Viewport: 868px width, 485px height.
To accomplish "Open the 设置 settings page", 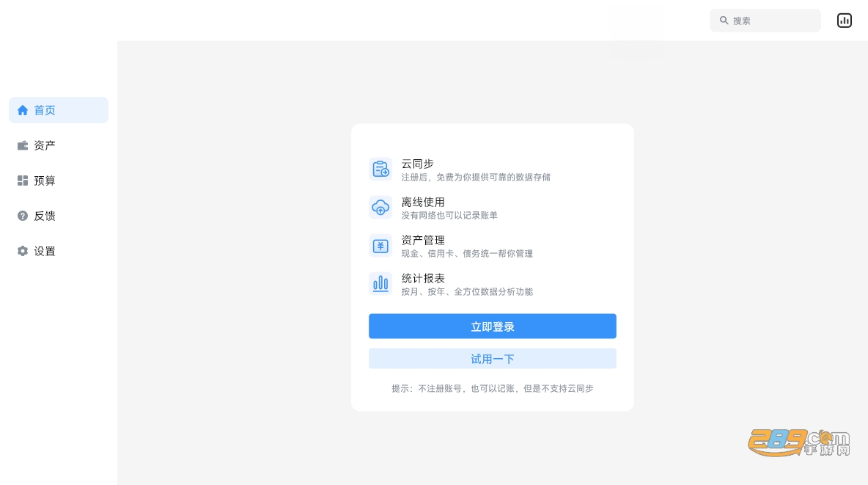I will click(59, 251).
